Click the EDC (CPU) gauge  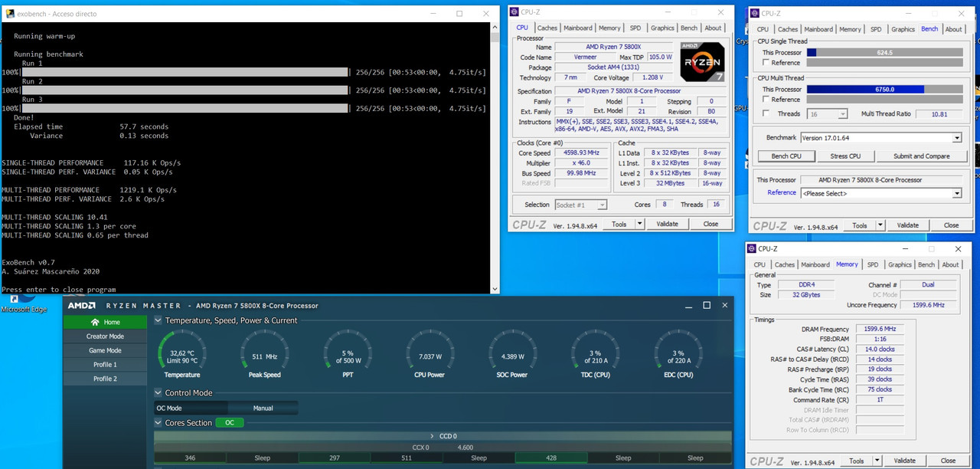pyautogui.click(x=678, y=355)
